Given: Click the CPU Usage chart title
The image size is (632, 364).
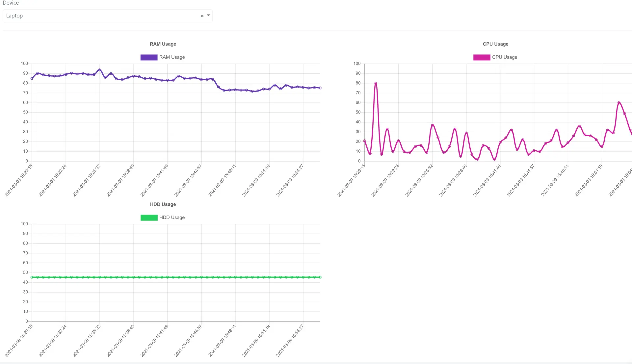Looking at the screenshot, I should click(x=495, y=44).
